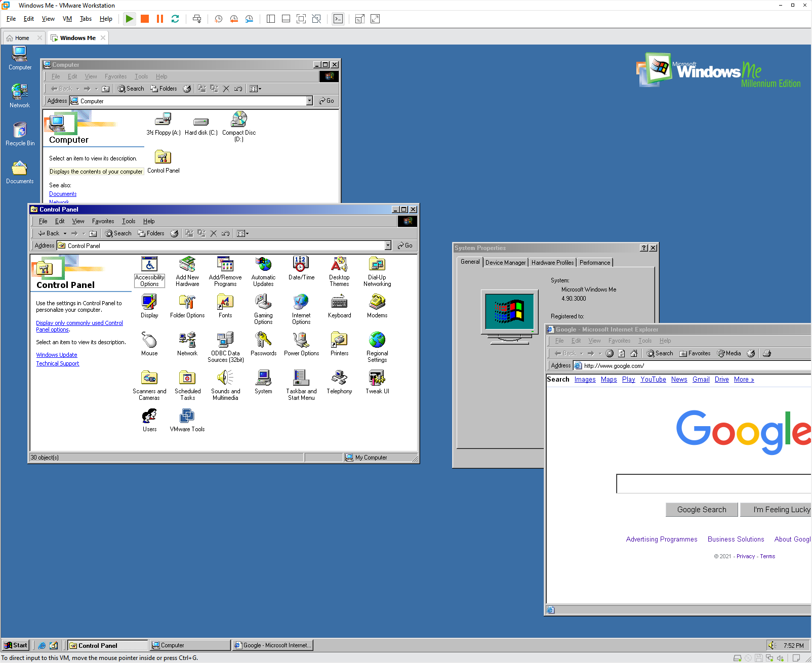Open Gaming Options icon

point(263,310)
